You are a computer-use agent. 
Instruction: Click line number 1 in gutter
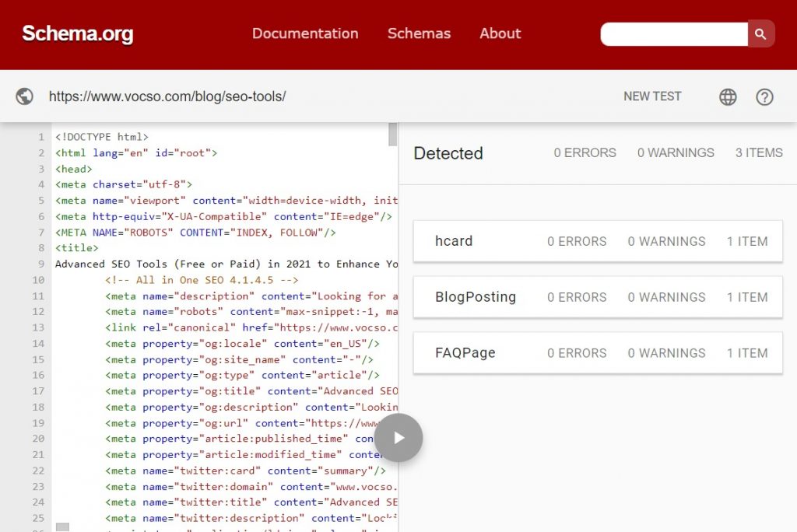tap(40, 137)
